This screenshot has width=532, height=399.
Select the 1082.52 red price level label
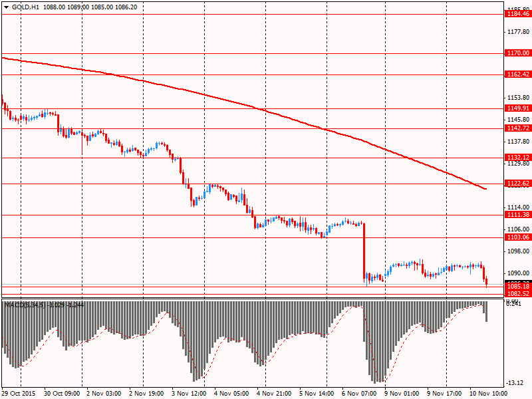pos(518,294)
